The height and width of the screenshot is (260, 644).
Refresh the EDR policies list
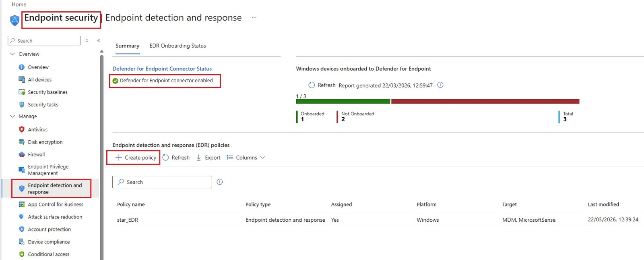tap(176, 158)
